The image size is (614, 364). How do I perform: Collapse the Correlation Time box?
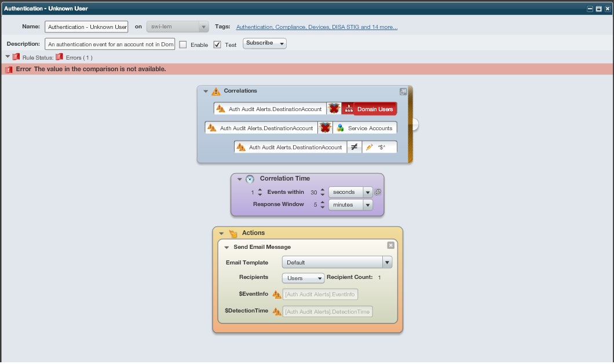click(x=239, y=179)
